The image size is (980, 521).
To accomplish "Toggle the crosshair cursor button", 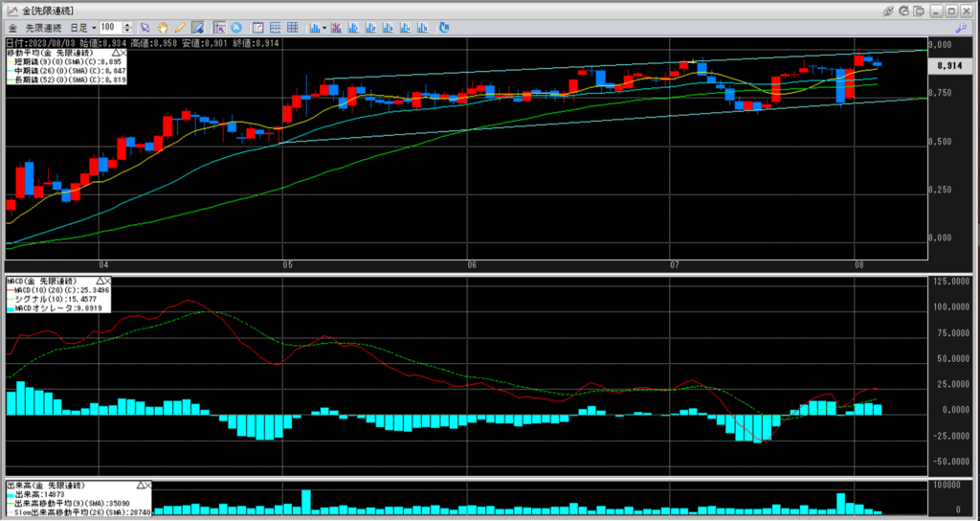I will [x=219, y=28].
